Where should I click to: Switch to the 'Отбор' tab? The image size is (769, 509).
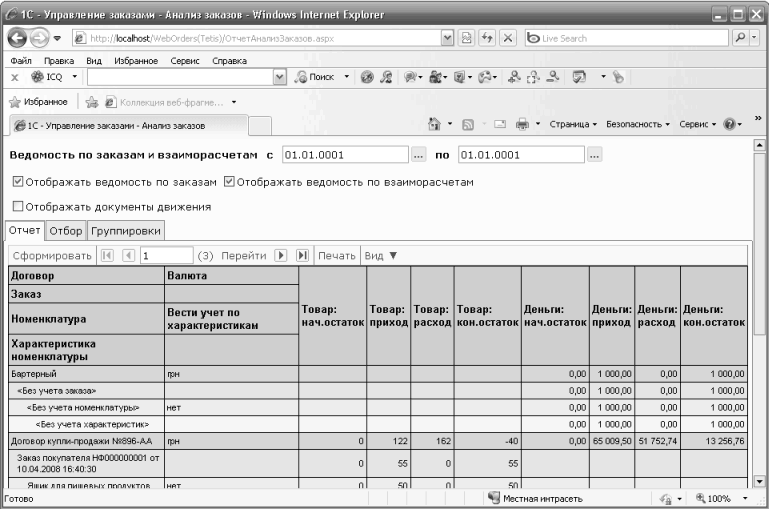(66, 231)
